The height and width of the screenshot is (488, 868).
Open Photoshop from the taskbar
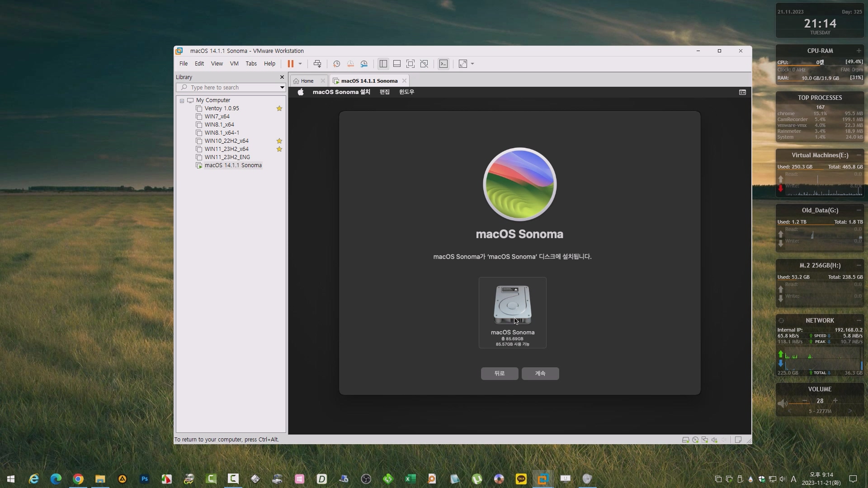click(145, 479)
